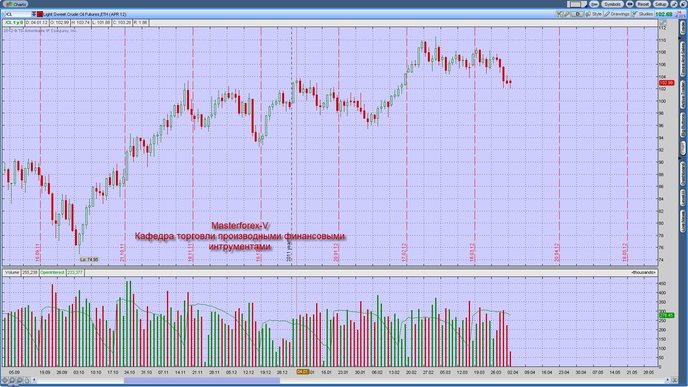688x387 pixels.
Task: Select the hand pan tool icon
Action: pos(27,380)
